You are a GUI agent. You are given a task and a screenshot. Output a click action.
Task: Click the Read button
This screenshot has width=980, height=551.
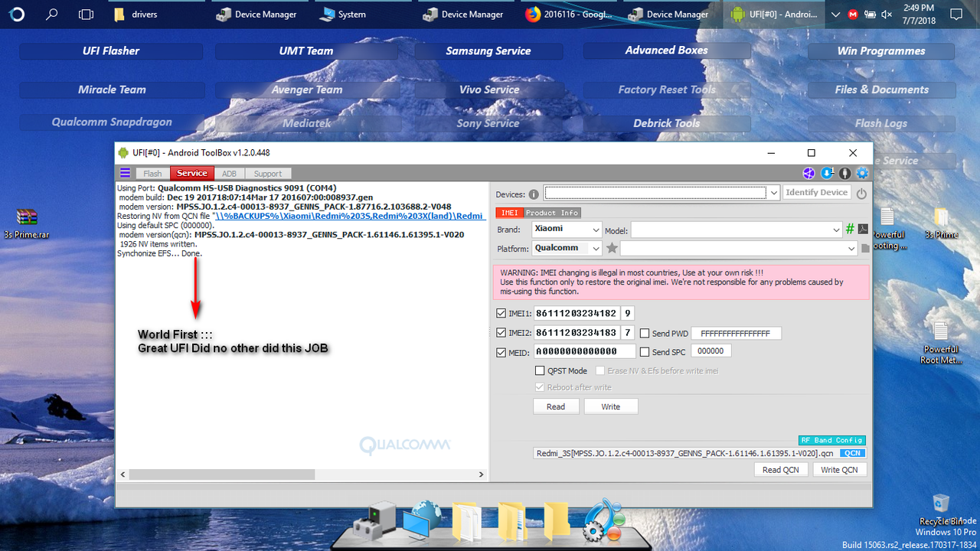coord(556,406)
